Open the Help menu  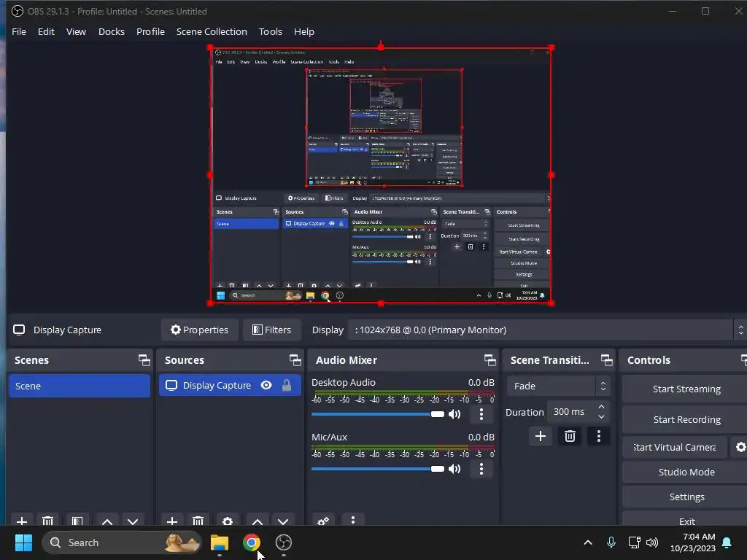point(304,31)
